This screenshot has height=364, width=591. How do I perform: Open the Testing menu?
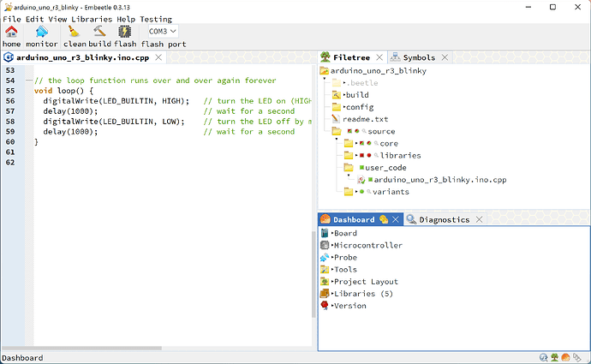coord(156,19)
